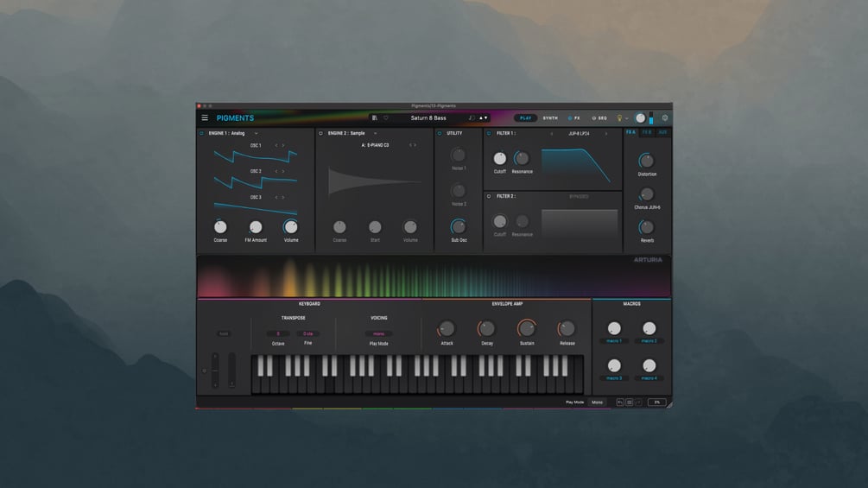Toggle the Utility engine power button
868x488 pixels.
point(440,133)
